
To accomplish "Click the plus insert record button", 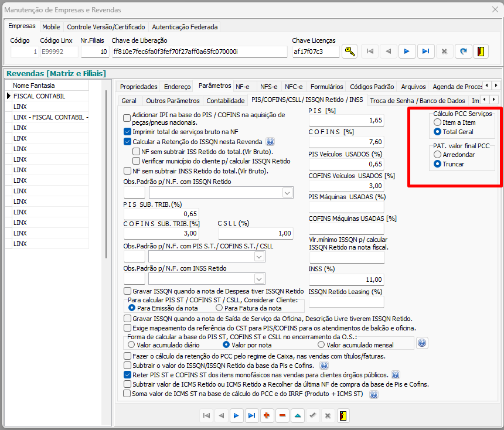I will pyautogui.click(x=267, y=415).
